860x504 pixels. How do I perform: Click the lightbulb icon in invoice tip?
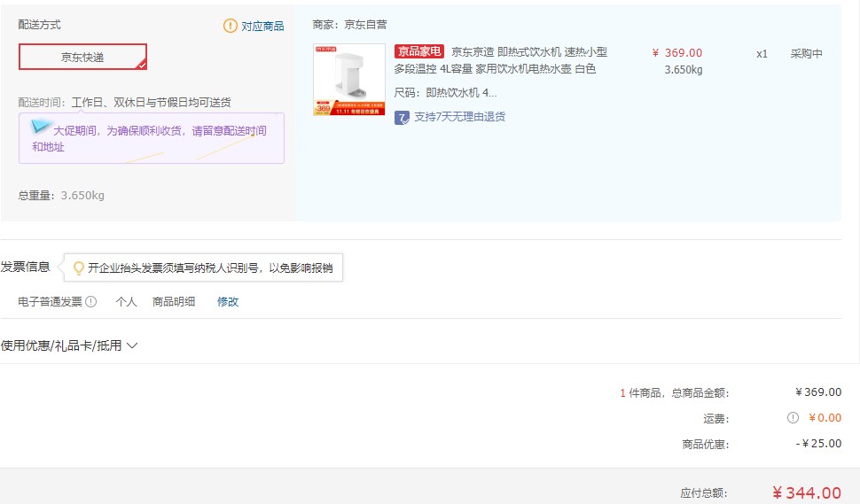click(x=78, y=268)
